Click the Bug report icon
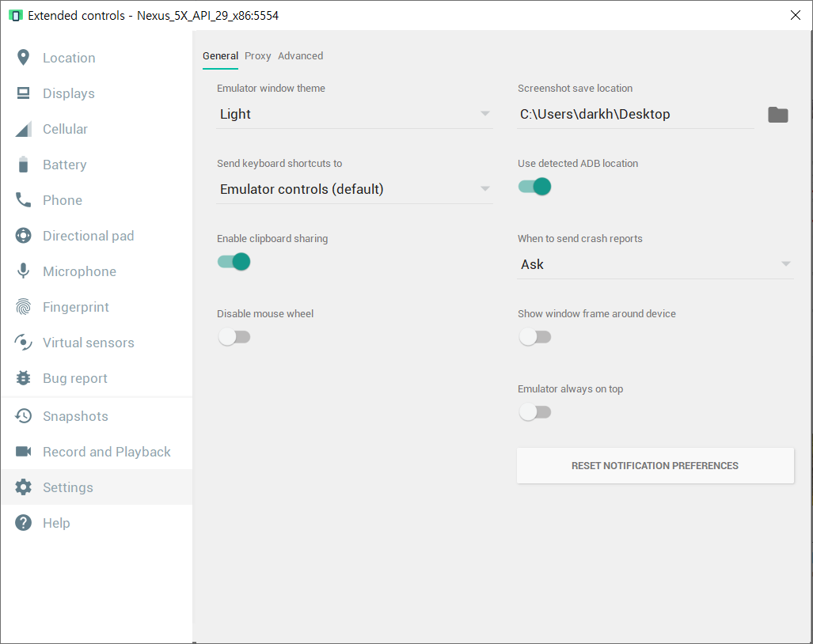This screenshot has width=813, height=644. (x=23, y=378)
